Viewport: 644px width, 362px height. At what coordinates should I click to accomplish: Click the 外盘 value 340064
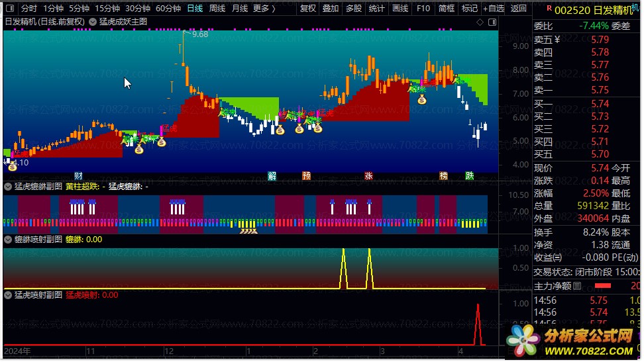pyautogui.click(x=593, y=219)
